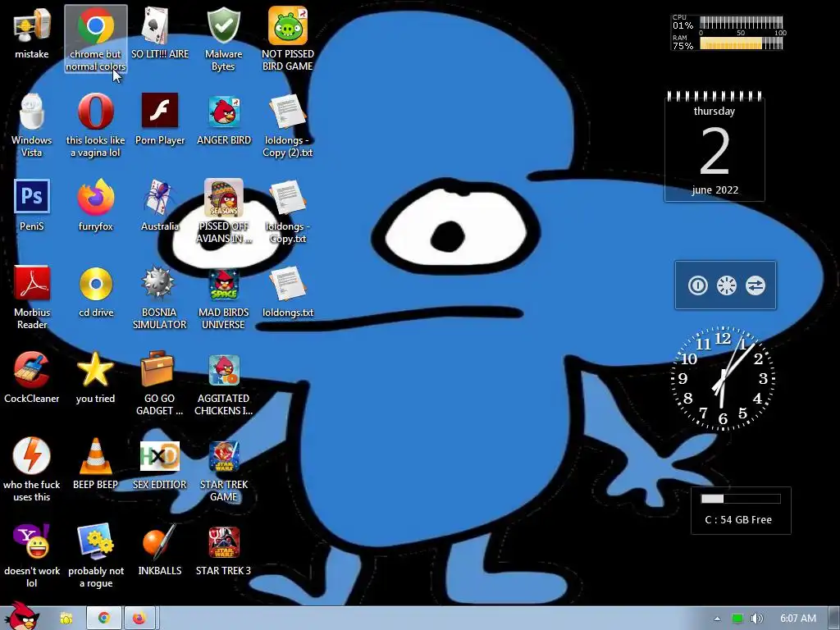Open the volume speaker tray icon
The height and width of the screenshot is (630, 840).
coord(756,619)
